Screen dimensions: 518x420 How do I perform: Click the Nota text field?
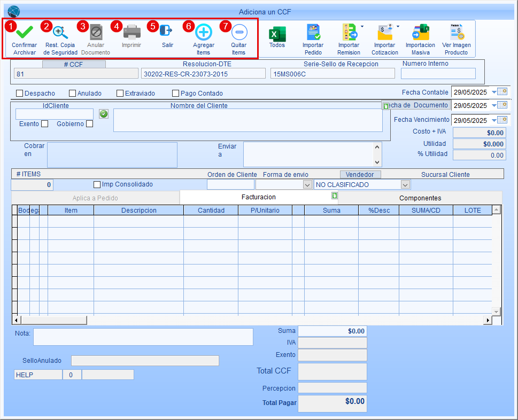143,337
